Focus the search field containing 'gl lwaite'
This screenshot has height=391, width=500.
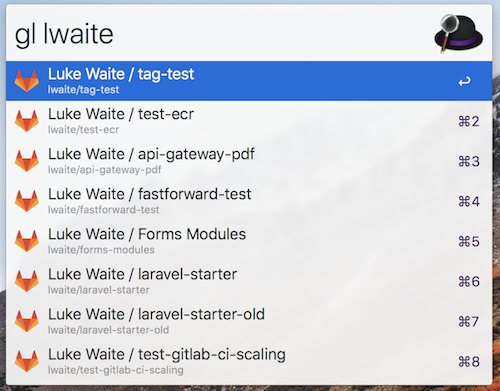[220, 33]
